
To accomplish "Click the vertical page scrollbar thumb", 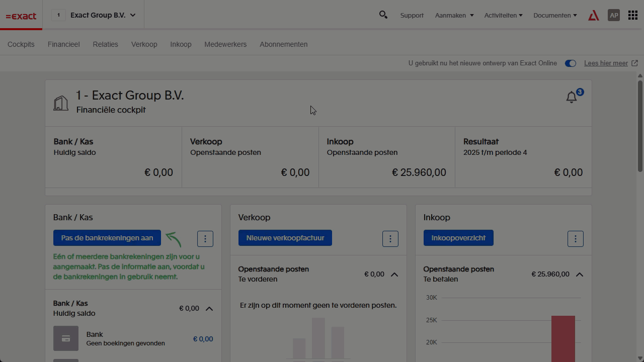I will tap(640, 126).
